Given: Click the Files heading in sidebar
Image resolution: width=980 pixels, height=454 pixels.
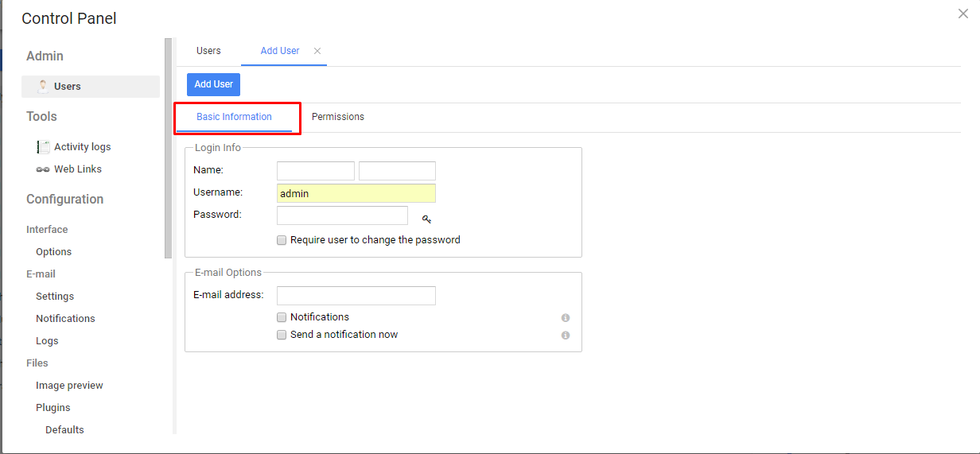Looking at the screenshot, I should (37, 363).
